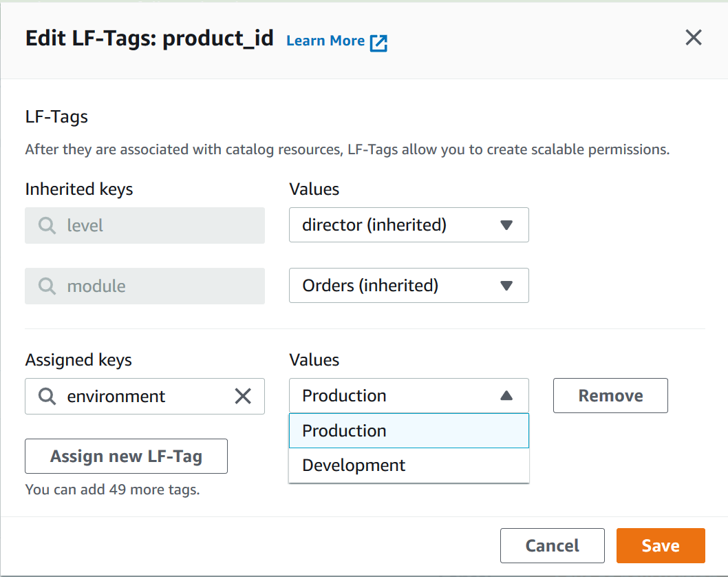Clear the environment key using the X icon
The height and width of the screenshot is (577, 728).
[x=243, y=396]
